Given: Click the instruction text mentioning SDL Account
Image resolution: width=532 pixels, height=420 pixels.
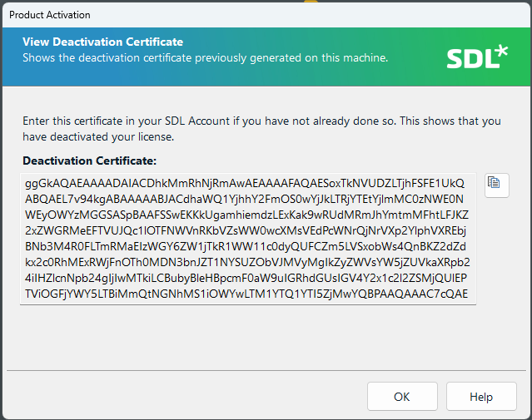Looking at the screenshot, I should click(261, 121).
